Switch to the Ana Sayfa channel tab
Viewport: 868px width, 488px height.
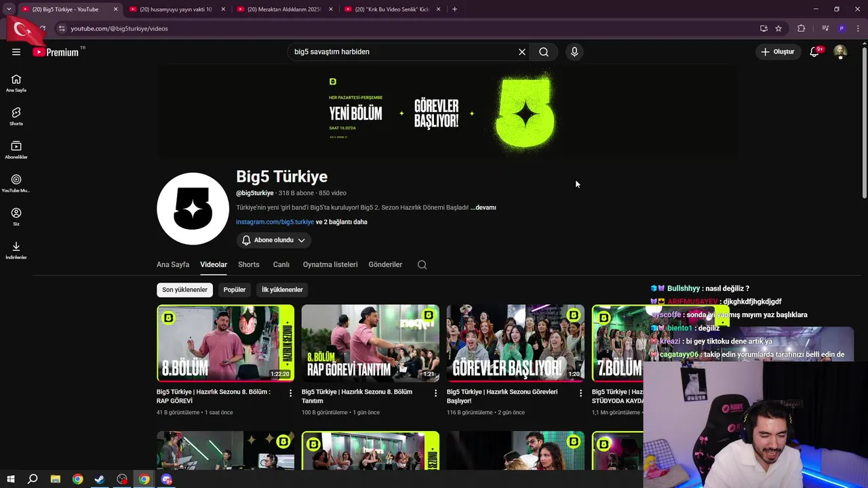click(173, 264)
